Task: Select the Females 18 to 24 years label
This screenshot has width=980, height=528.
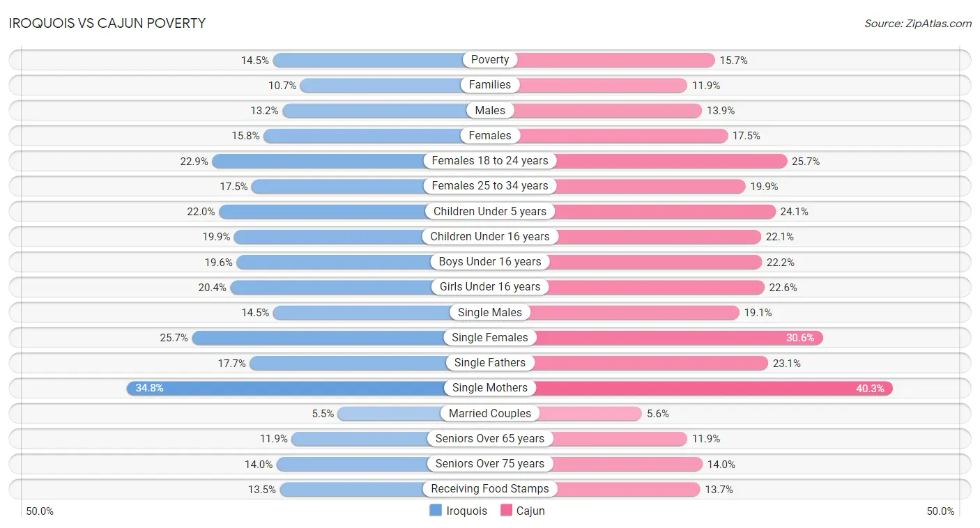Action: 490,161
